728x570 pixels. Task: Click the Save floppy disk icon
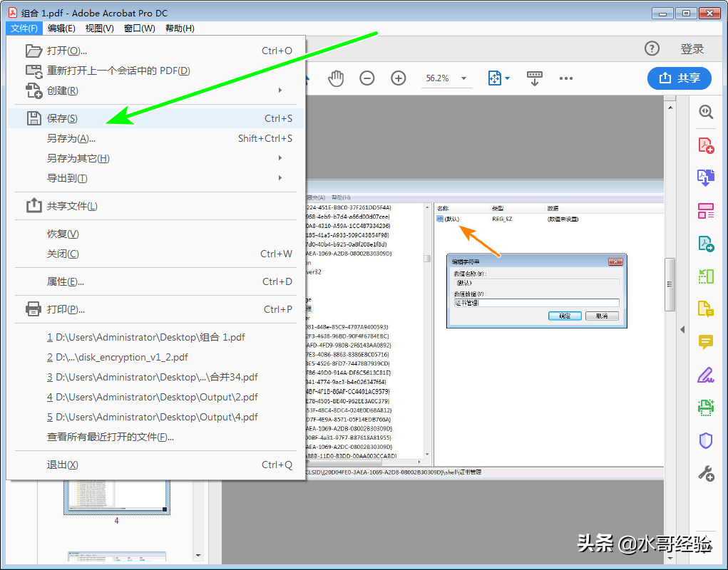(x=34, y=118)
